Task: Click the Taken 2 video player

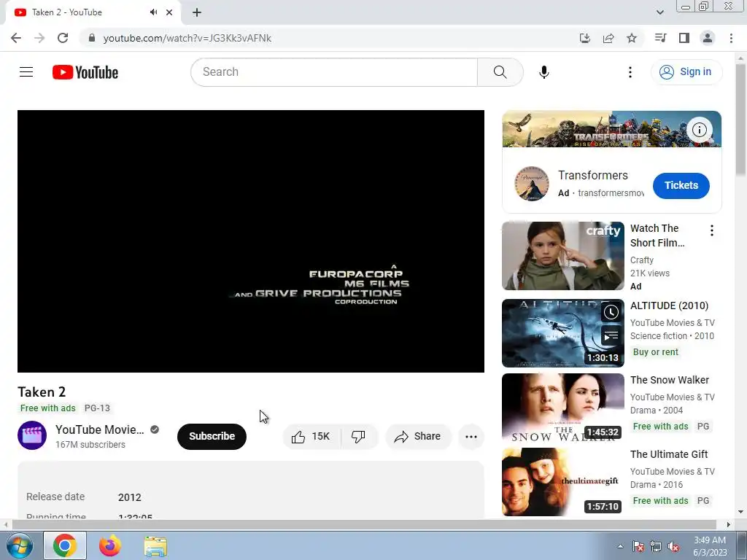Action: pos(251,241)
